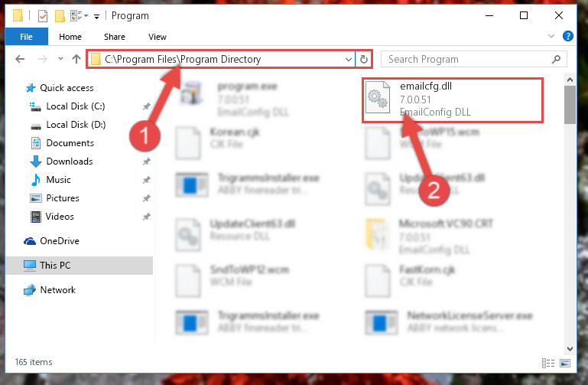Switch to the large icons view

coord(565,363)
